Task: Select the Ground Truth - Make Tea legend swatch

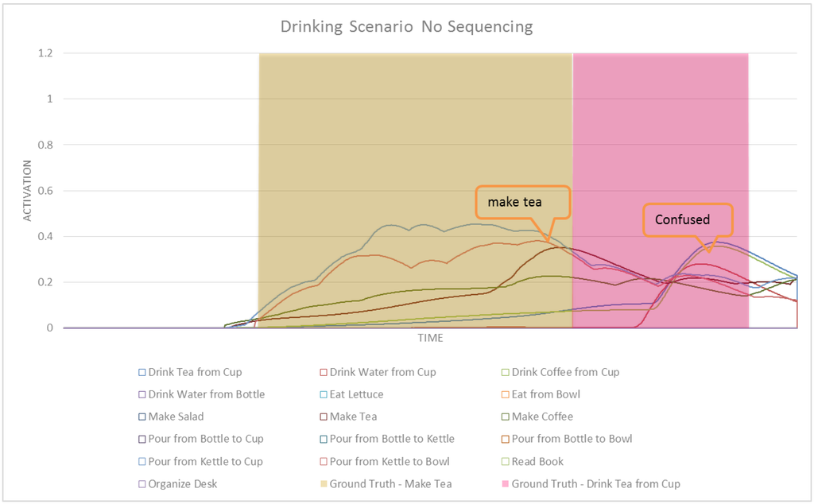Action: pyautogui.click(x=324, y=483)
